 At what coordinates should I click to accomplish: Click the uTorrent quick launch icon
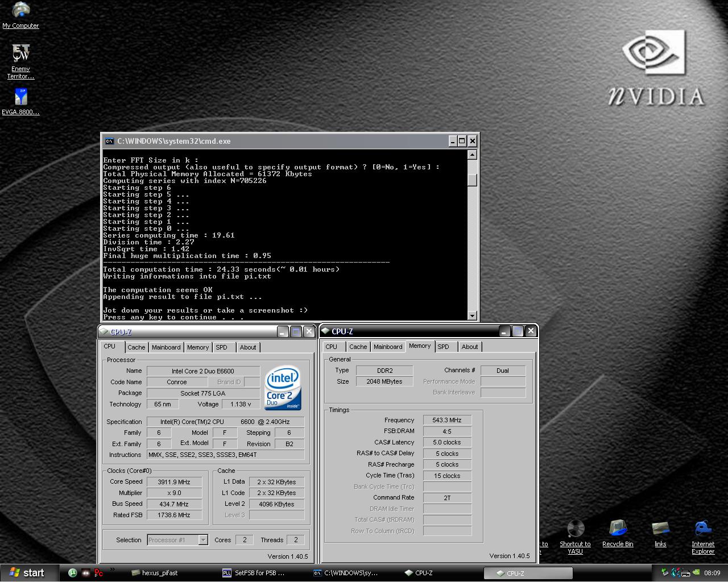[x=72, y=573]
